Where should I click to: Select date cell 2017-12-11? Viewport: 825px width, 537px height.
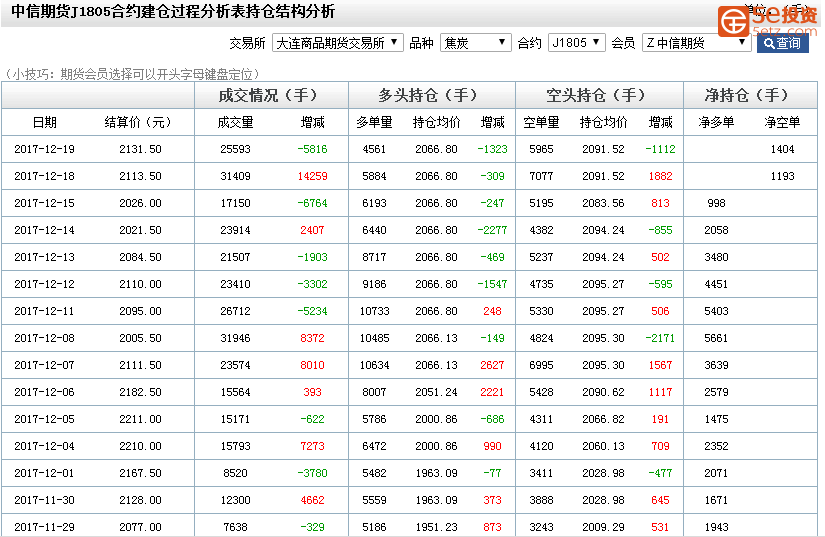(x=44, y=311)
